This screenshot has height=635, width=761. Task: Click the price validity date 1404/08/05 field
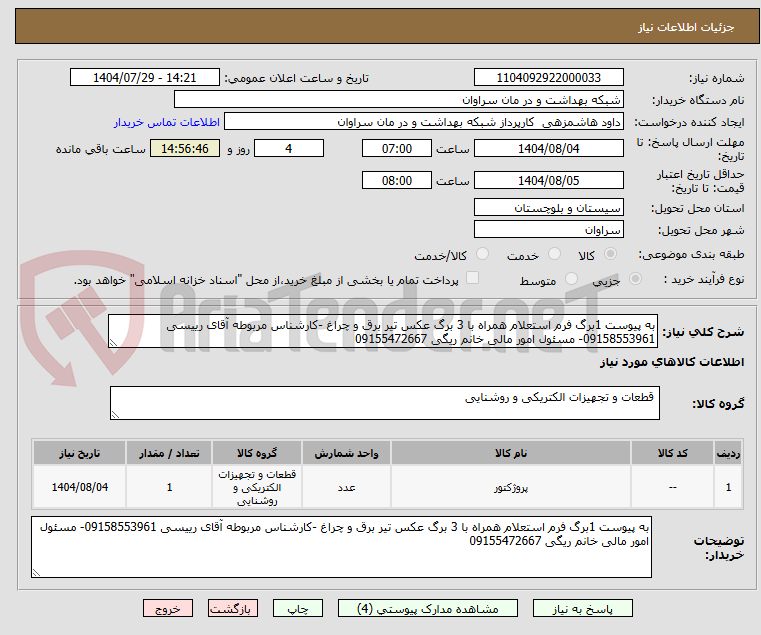tap(548, 181)
